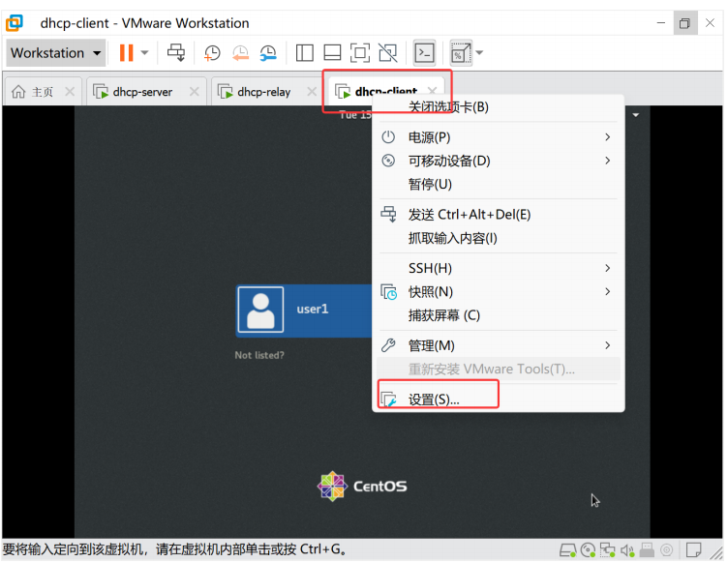Click sound card status bar icon
Viewport: 728px width, 562px height.
pos(627,550)
